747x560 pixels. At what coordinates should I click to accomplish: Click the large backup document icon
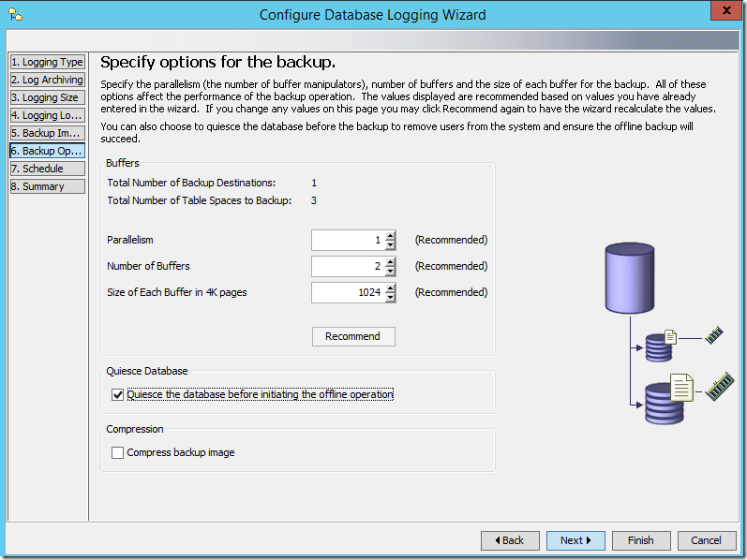coord(681,386)
